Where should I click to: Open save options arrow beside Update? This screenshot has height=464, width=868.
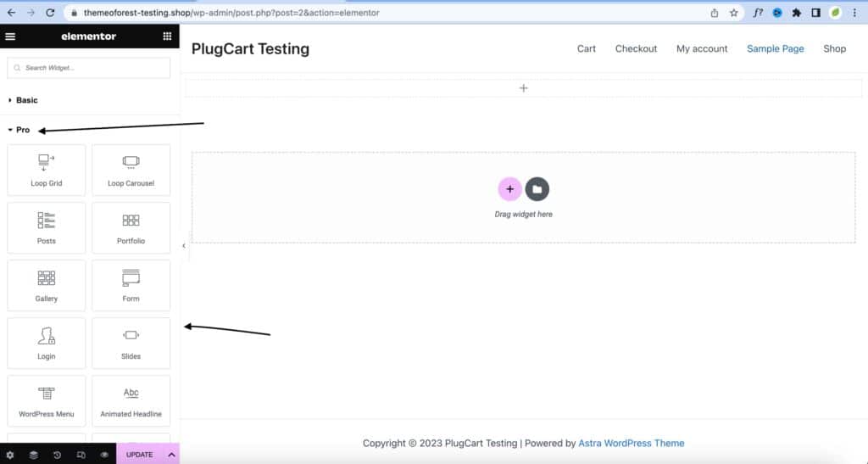tap(171, 455)
